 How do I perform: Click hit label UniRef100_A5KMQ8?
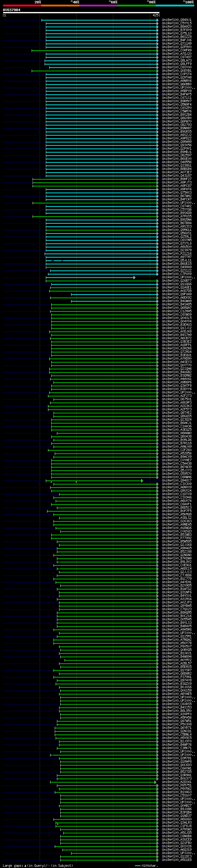click(177, 514)
